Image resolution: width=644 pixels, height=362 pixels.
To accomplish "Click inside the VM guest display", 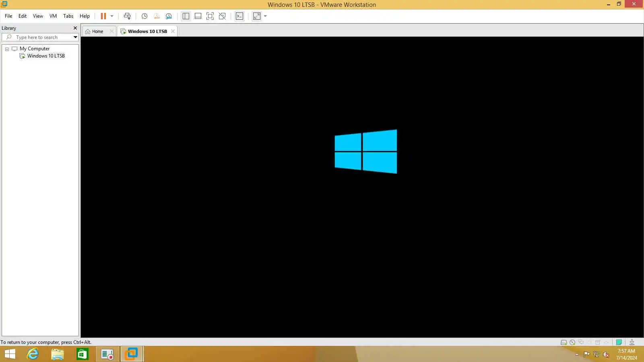I will click(x=362, y=187).
